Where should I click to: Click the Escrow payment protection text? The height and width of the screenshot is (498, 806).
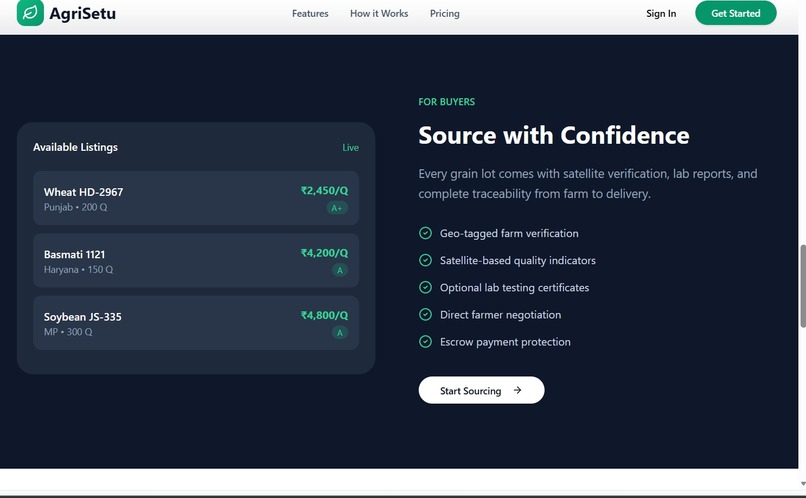[x=505, y=342]
